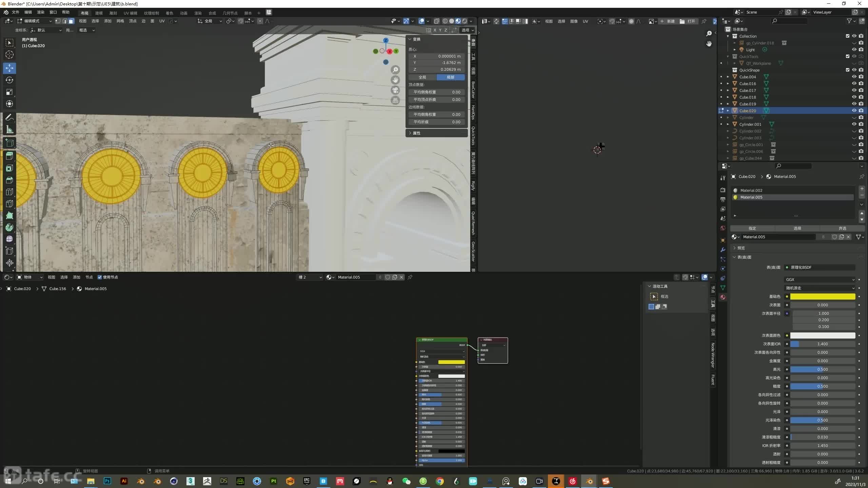The image size is (868, 488).
Task: Click the pan view hand icon in 3D viewport
Action: (x=395, y=80)
